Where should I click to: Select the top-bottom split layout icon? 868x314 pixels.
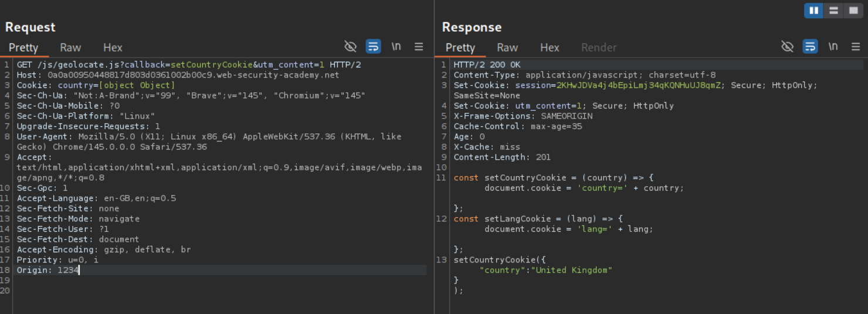[x=833, y=11]
